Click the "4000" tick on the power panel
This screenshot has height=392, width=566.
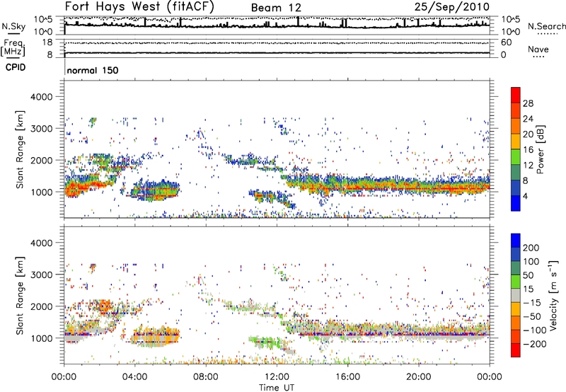click(42, 97)
